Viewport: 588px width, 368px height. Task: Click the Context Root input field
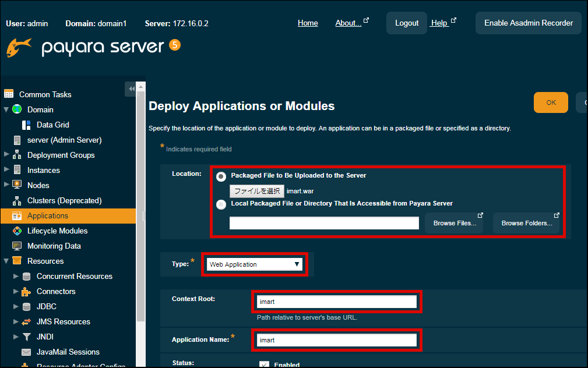pos(336,302)
